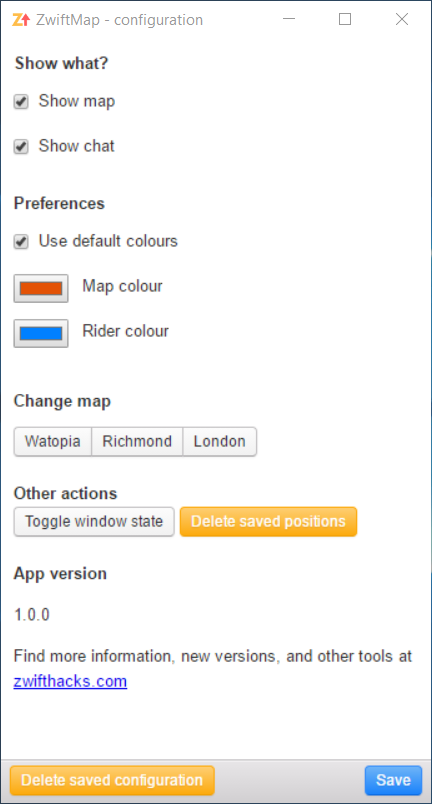Choose the London map
Viewport: 432px width, 804px height.
coord(220,441)
